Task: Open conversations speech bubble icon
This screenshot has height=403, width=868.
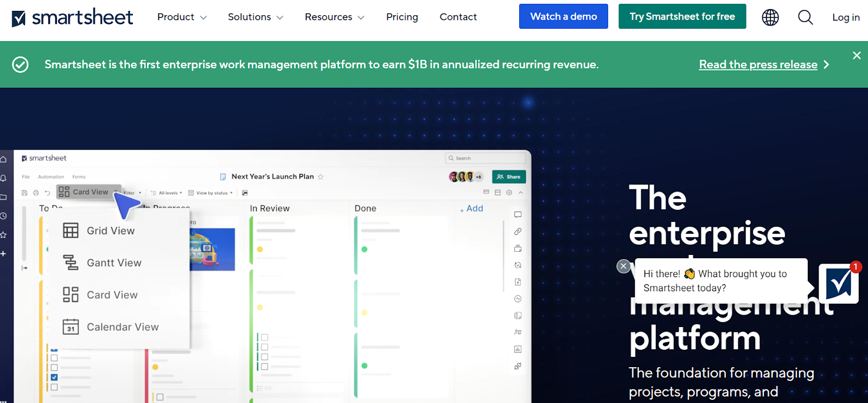Action: (518, 215)
